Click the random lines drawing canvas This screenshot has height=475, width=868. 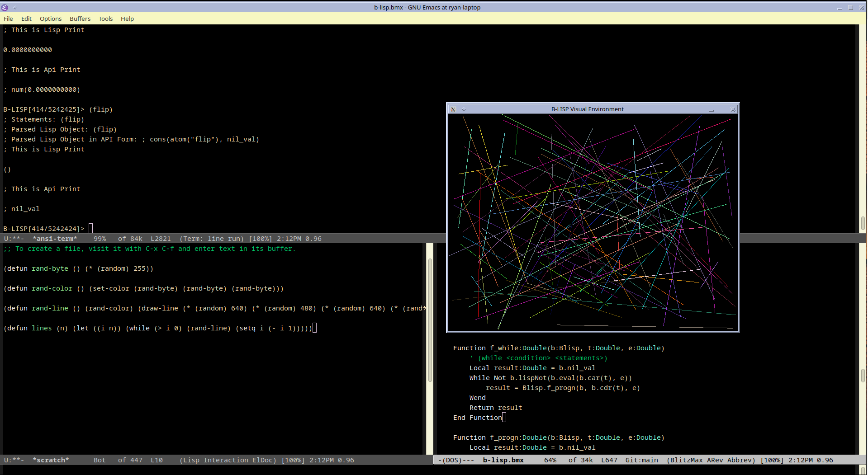[593, 222]
